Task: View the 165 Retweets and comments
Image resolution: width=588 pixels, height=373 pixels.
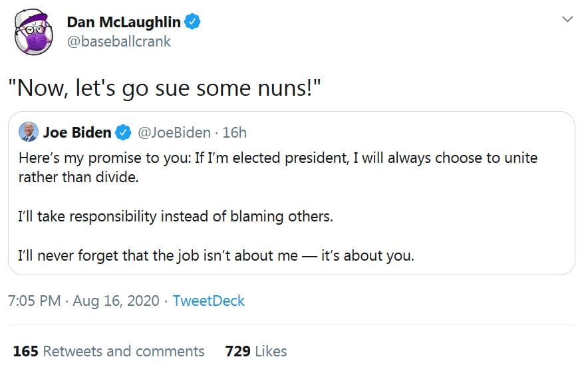Action: point(108,351)
